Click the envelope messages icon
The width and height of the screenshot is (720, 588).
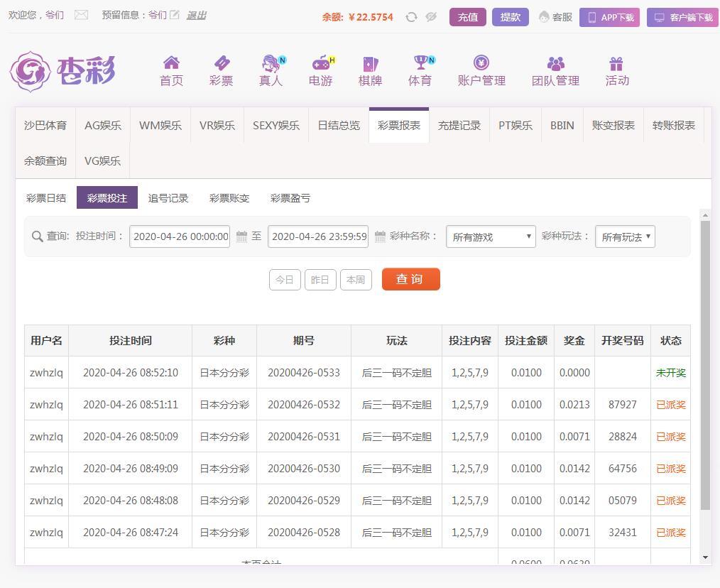tap(82, 15)
